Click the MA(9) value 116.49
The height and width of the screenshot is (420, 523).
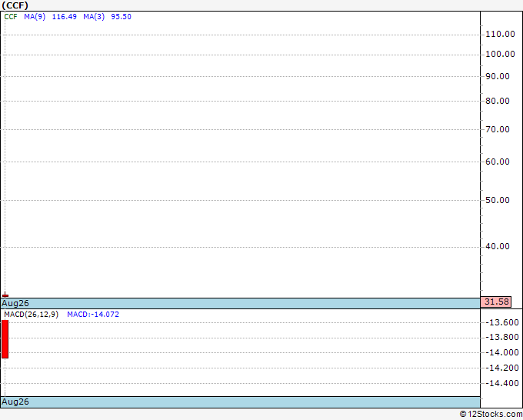point(65,17)
